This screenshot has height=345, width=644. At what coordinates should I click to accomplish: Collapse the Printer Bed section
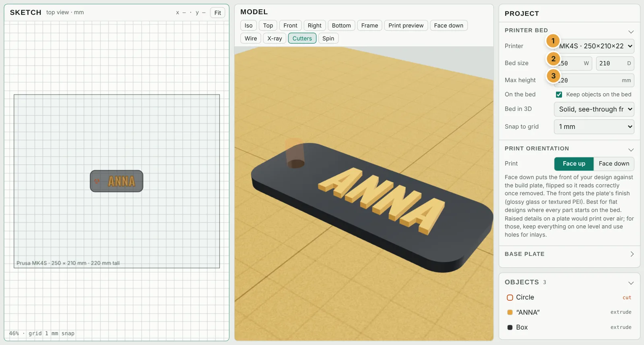pyautogui.click(x=631, y=31)
